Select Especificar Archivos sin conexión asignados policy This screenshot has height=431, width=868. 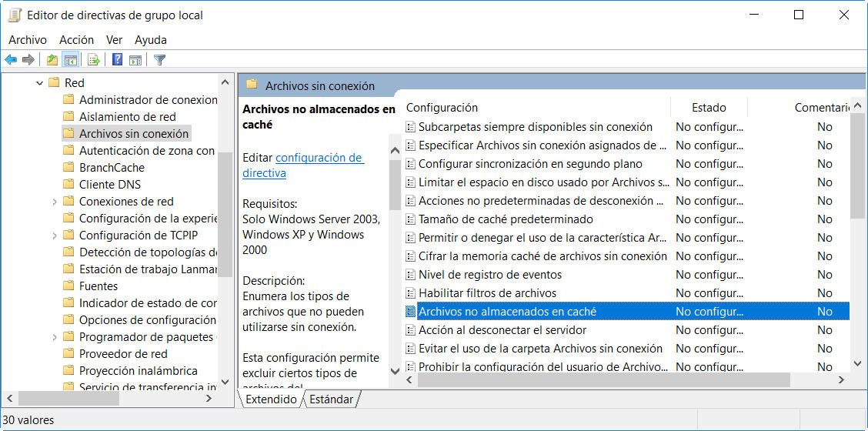tap(542, 145)
